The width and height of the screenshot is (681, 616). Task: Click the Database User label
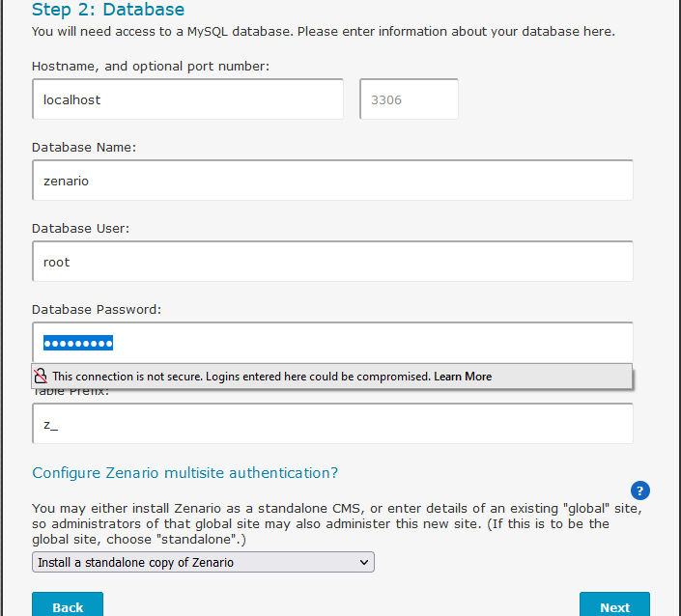pyautogui.click(x=80, y=229)
